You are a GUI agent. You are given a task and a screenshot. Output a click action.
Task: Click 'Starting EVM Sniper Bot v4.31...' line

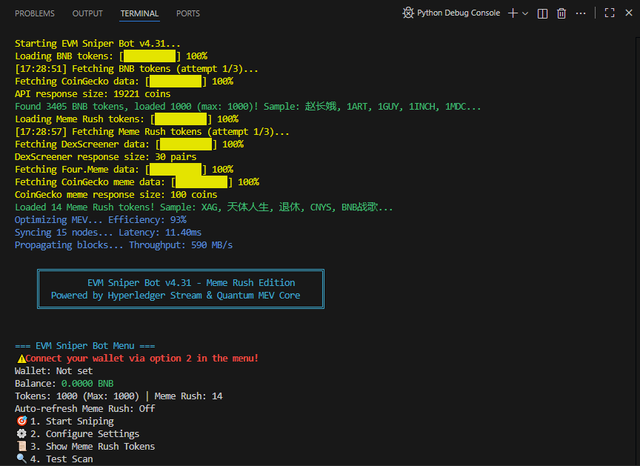pyautogui.click(x=98, y=44)
